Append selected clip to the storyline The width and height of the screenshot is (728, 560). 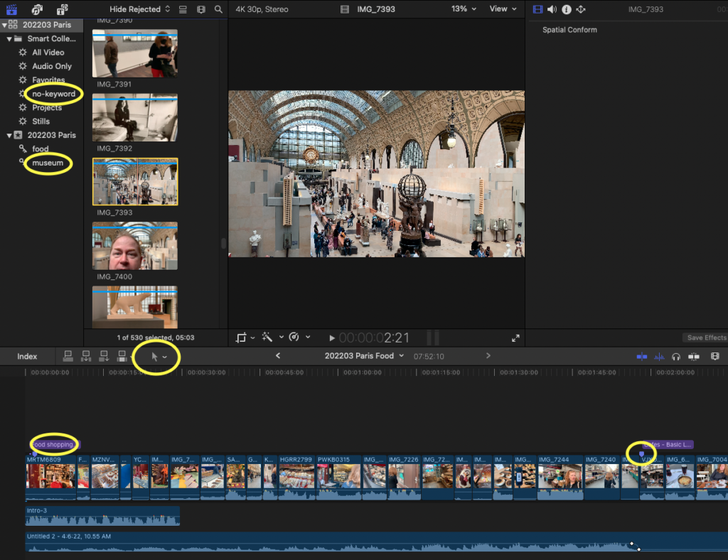pos(104,356)
